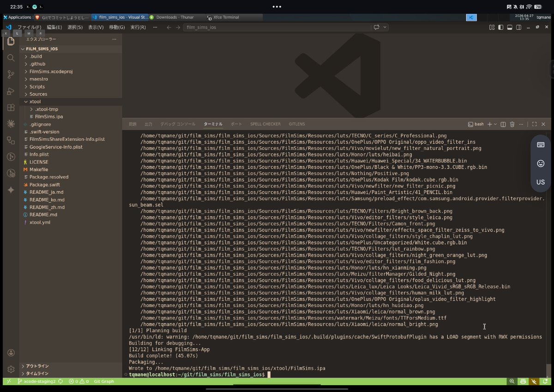Open the Applications menu in Xfce panel
This screenshot has height=392, width=554.
(17, 17)
